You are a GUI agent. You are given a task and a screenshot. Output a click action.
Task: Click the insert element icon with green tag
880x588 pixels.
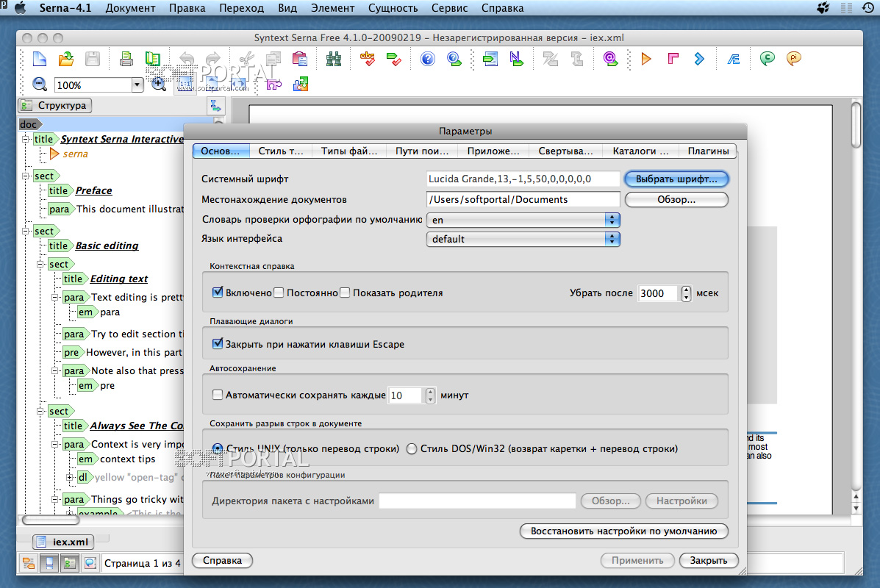[x=490, y=59]
